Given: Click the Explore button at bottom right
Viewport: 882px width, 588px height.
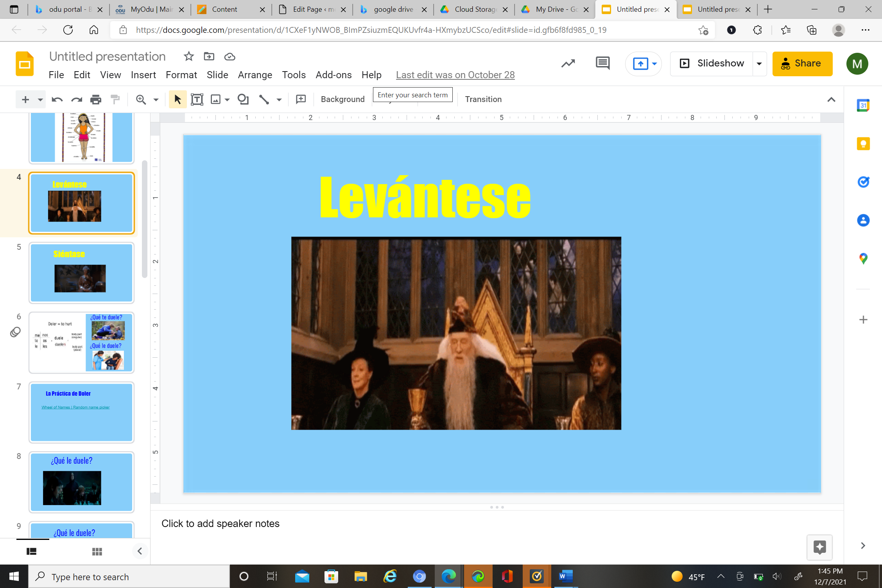Looking at the screenshot, I should (x=819, y=547).
